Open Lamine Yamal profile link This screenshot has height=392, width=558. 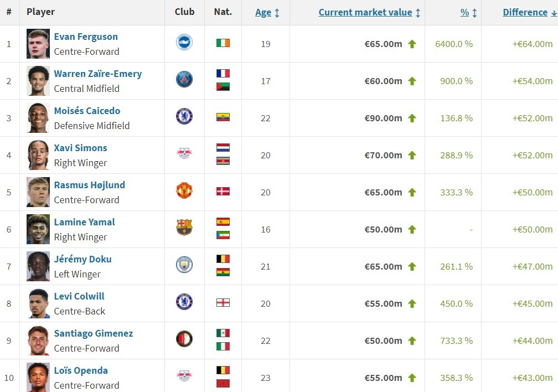pyautogui.click(x=84, y=222)
